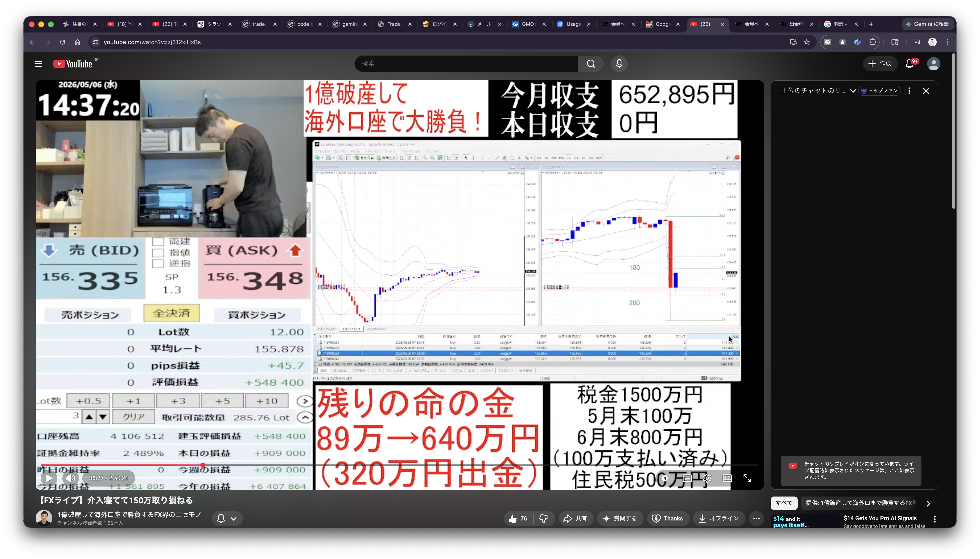980x559 pixels.
Task: Go back in browser history
Action: [x=33, y=42]
